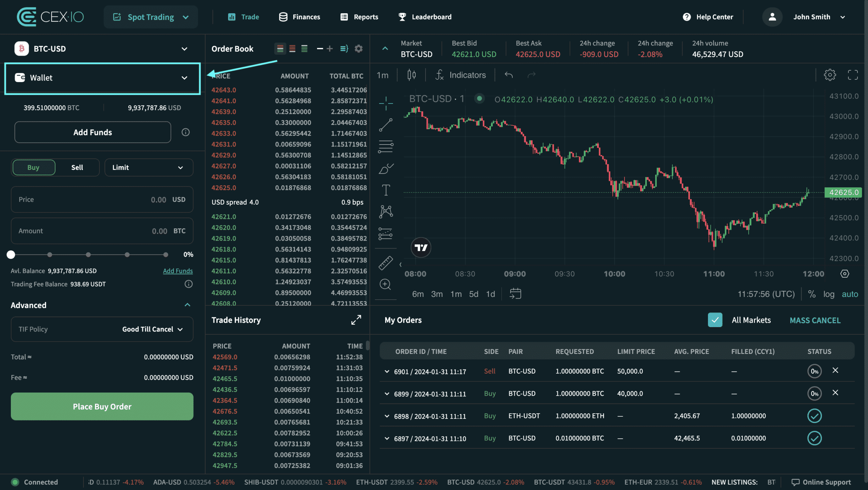Show bids-only order book view icon
Screen dimensions: 868x490
pos(304,49)
